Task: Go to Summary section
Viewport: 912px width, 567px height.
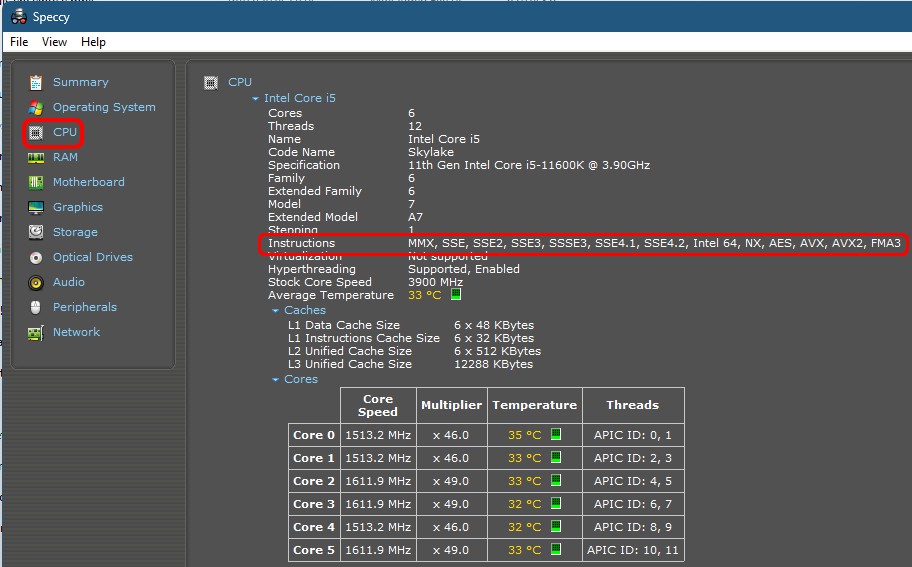Action: pos(81,83)
